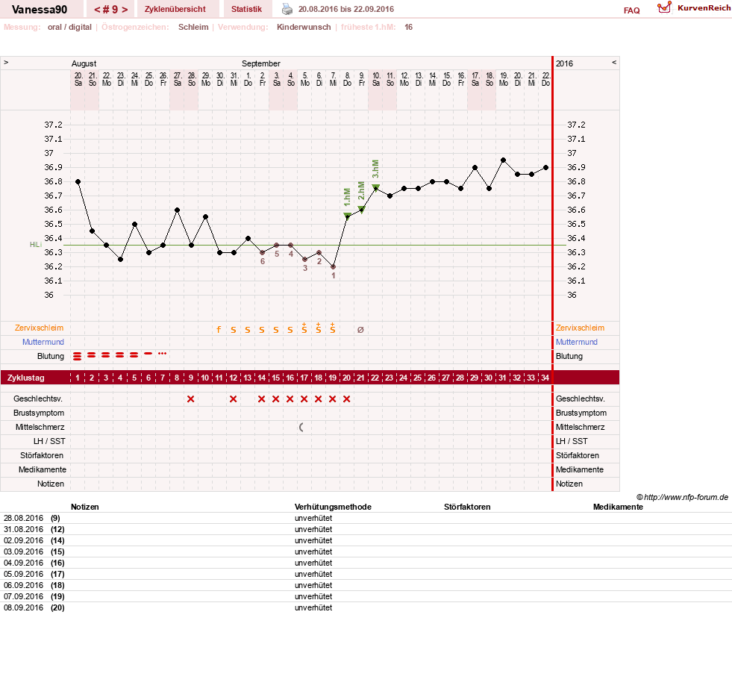This screenshot has width=732, height=700.
Task: Click the HiLi baseline label
Action: tap(36, 245)
